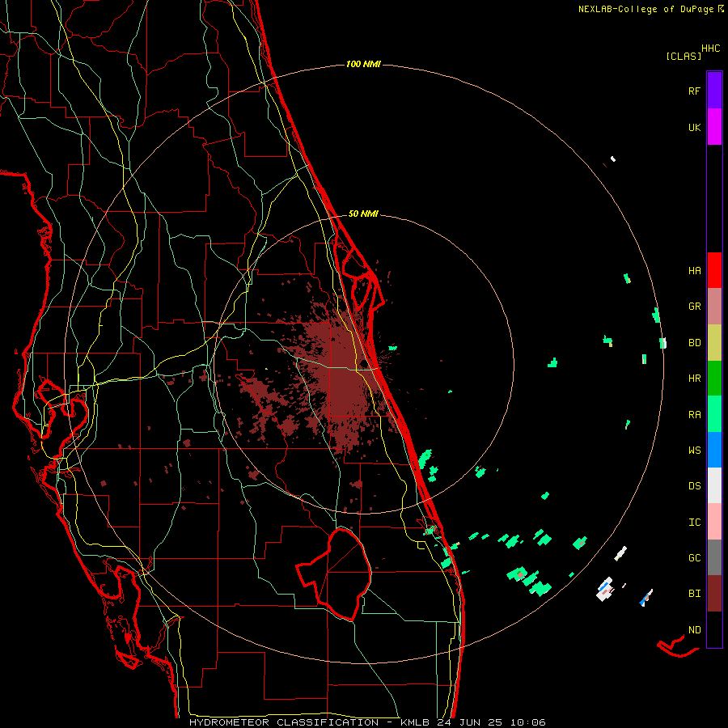Click the 'IC' legend label
This screenshot has height=728, width=728.
695,523
